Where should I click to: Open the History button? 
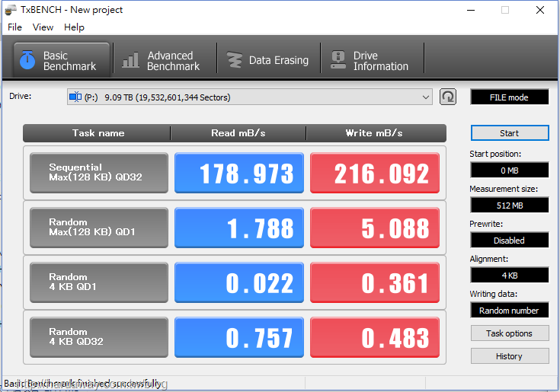coord(510,356)
